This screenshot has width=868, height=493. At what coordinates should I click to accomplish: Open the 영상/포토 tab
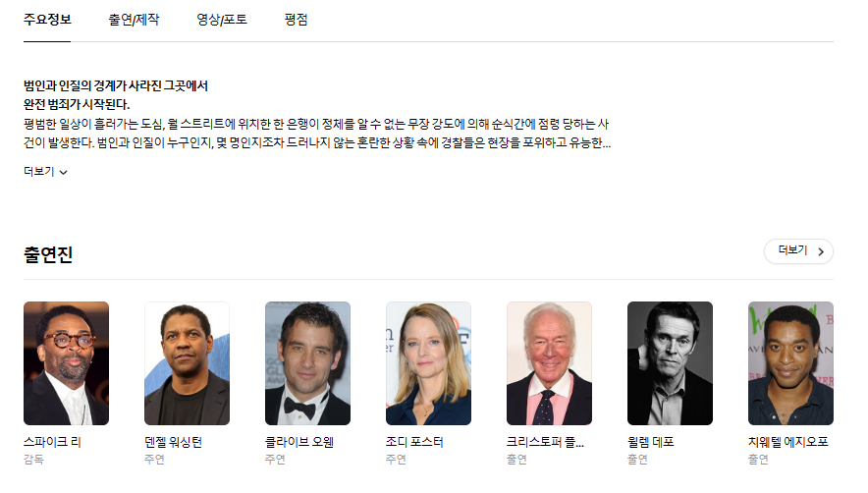point(222,20)
